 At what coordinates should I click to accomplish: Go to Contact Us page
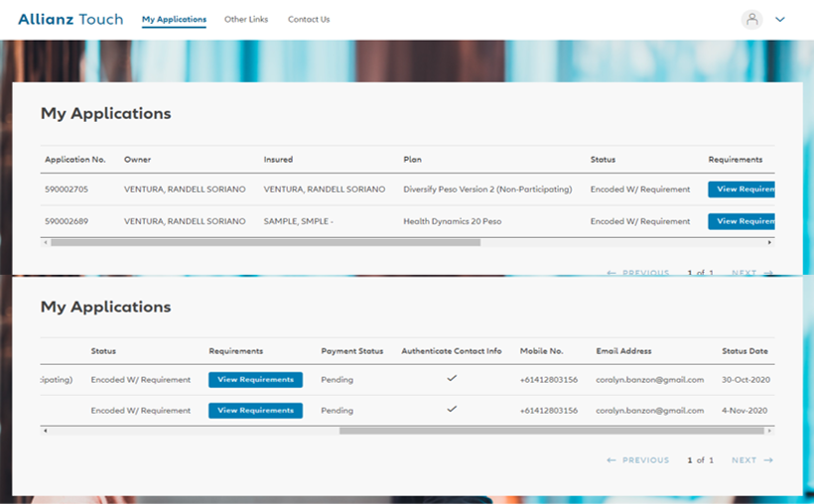[309, 19]
